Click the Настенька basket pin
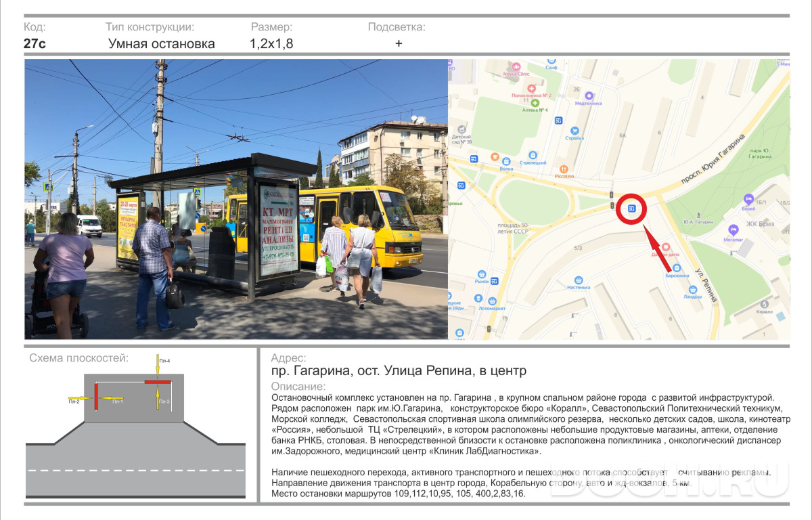 (578, 280)
